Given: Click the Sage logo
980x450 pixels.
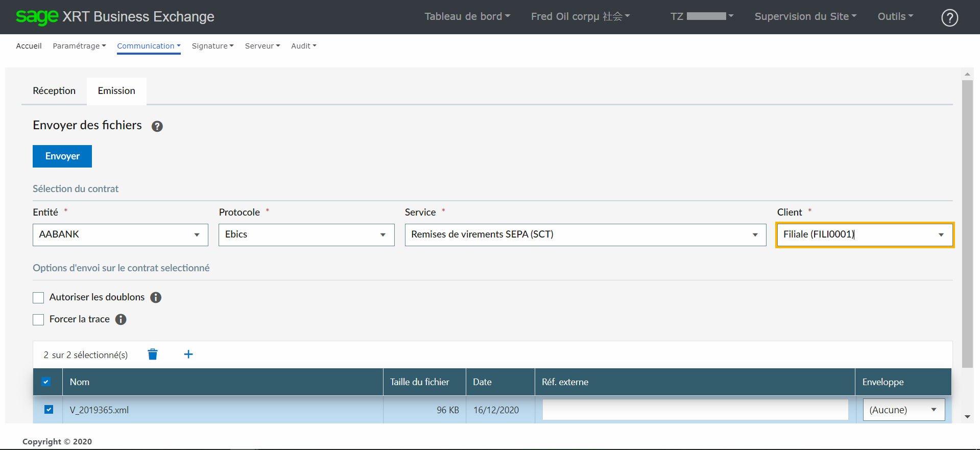Looking at the screenshot, I should 37,17.
